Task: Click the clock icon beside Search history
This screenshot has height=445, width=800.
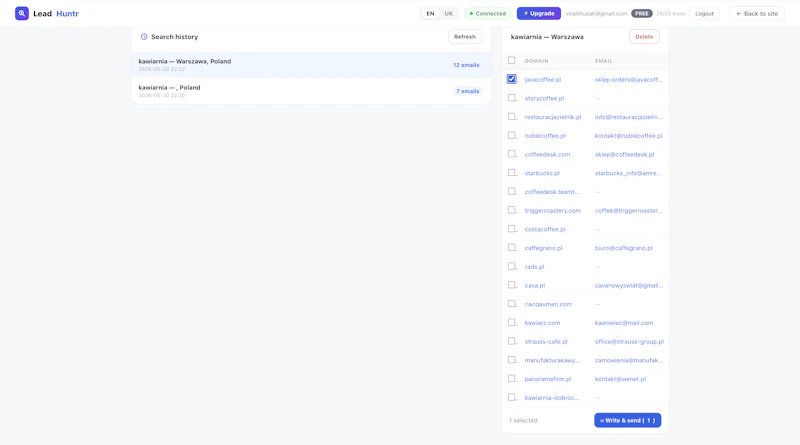Action: click(144, 37)
